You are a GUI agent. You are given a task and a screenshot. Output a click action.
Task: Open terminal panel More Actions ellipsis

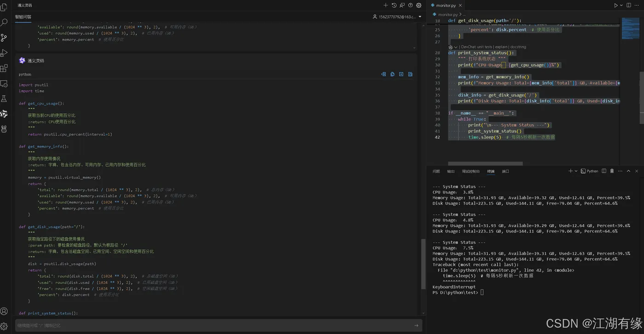[x=620, y=171]
